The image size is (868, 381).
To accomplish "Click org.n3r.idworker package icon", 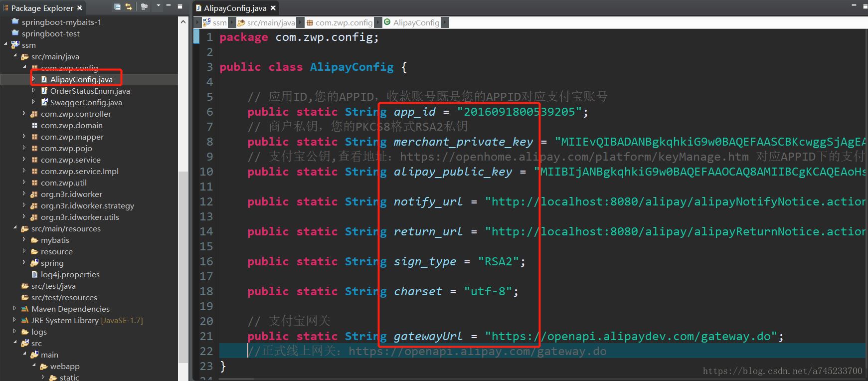I will [x=34, y=194].
